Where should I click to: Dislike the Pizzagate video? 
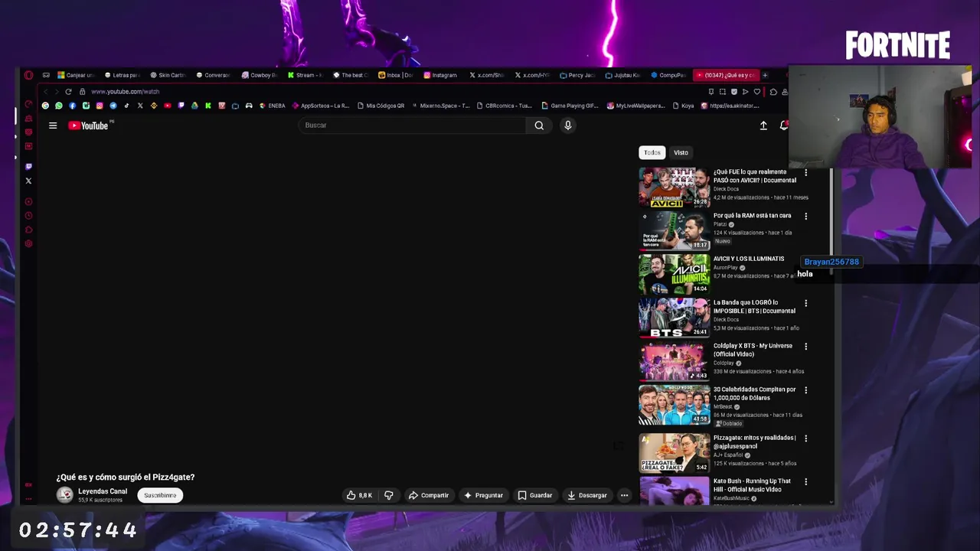(x=389, y=495)
